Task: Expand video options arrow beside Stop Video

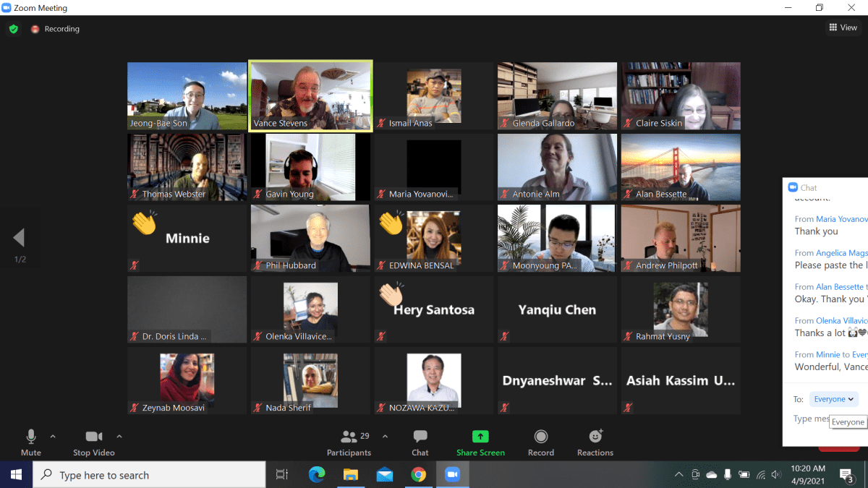Action: coord(119,437)
